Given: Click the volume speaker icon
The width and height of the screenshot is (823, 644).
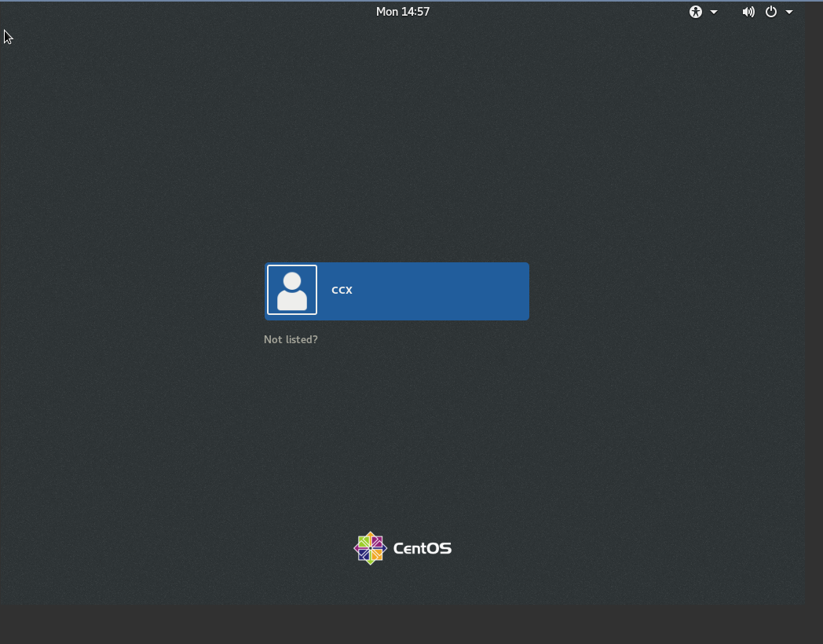Looking at the screenshot, I should tap(748, 12).
